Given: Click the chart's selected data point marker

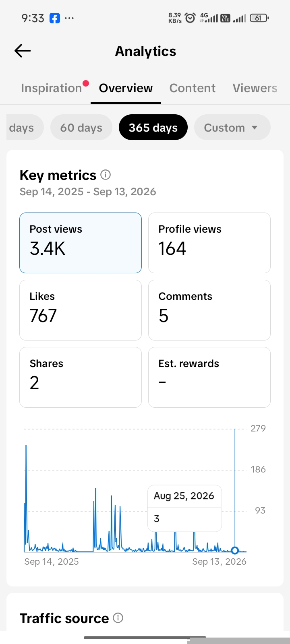Looking at the screenshot, I should [x=235, y=550].
